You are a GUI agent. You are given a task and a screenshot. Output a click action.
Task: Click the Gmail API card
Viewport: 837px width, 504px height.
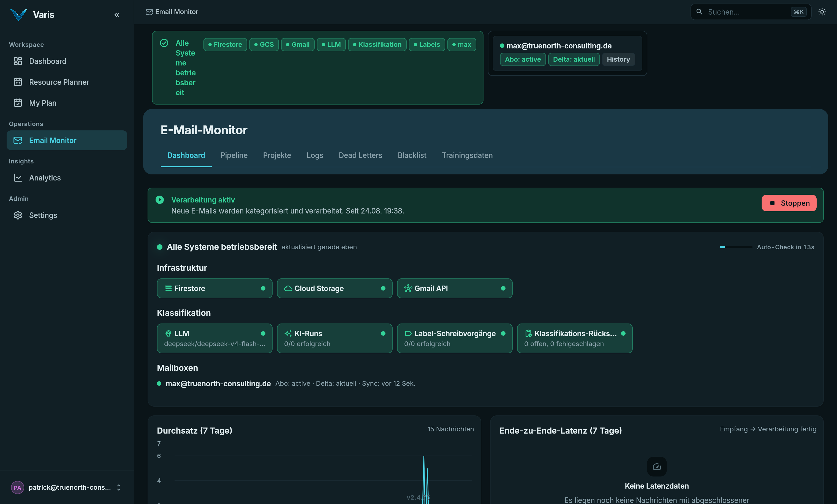click(455, 288)
